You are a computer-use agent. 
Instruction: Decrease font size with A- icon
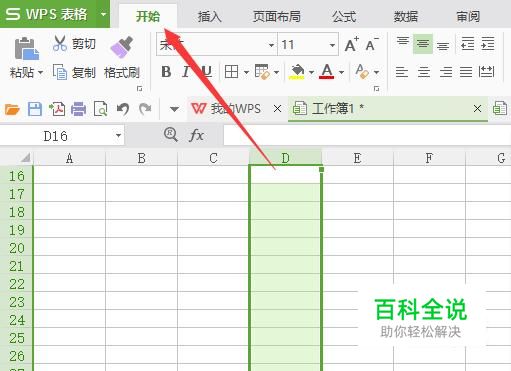click(372, 45)
